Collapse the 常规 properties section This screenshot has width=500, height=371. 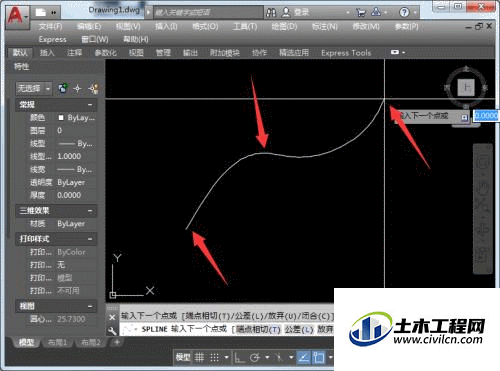90,105
